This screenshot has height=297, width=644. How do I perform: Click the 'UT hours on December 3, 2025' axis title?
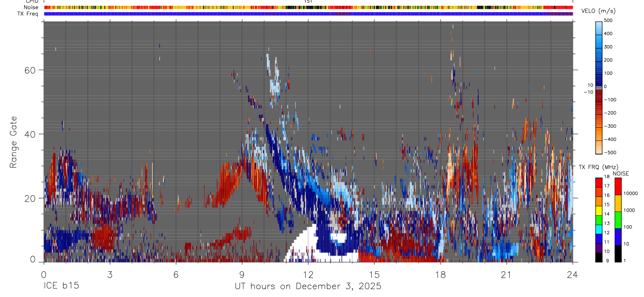[x=308, y=287]
